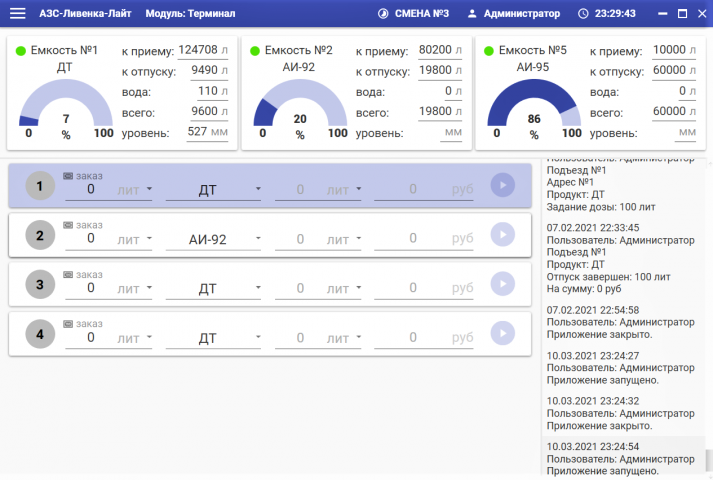
Task: Click water value 110 л
Action: pyautogui.click(x=212, y=91)
